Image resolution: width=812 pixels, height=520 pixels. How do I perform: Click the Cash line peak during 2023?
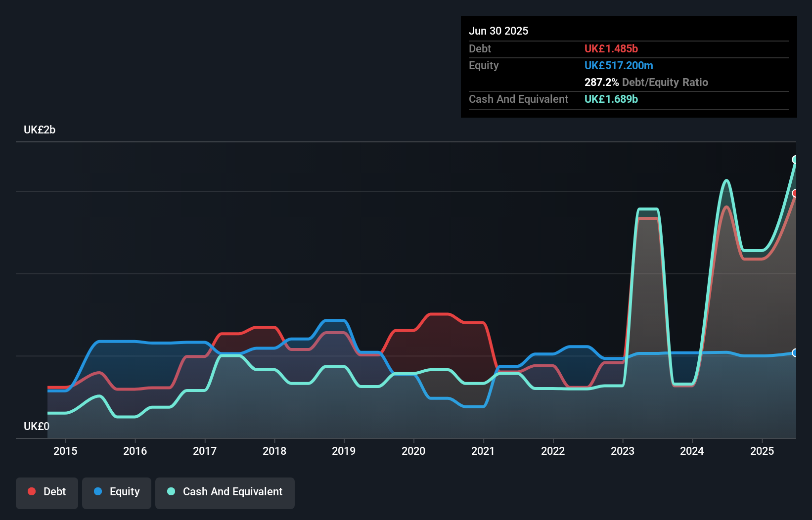(x=648, y=208)
